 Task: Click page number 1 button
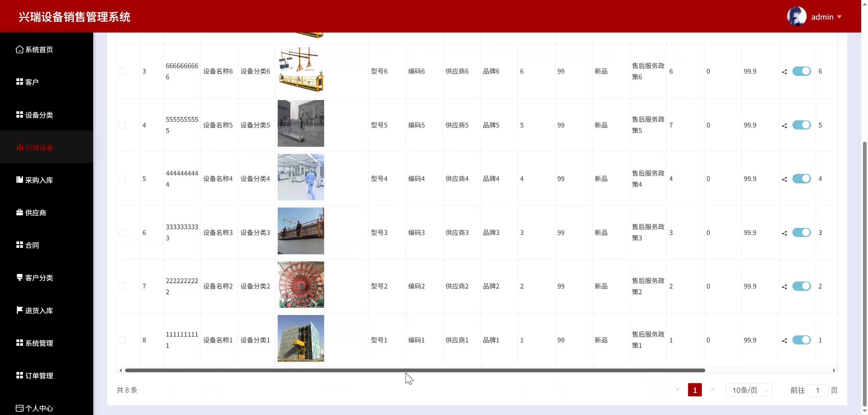coord(694,390)
